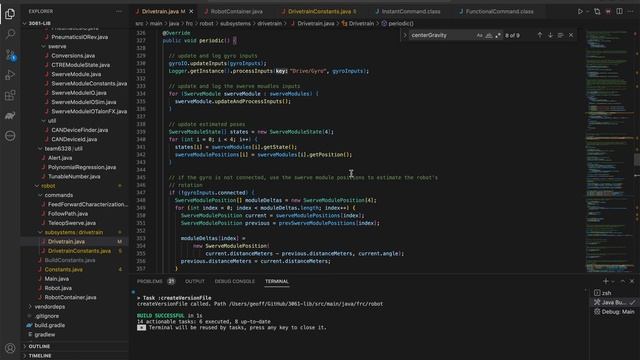Image resolution: width=640 pixels, height=360 pixels.
Task: Click the Run Java play button
Action: point(580,11)
